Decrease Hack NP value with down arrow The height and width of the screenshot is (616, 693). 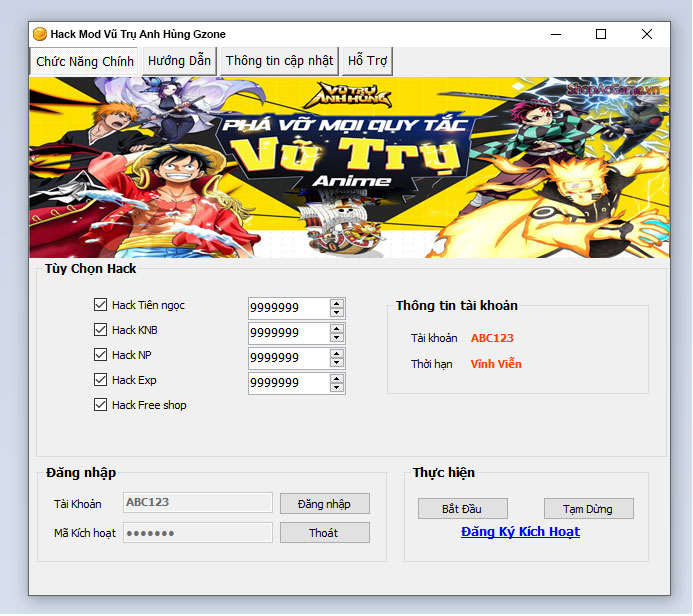tap(337, 363)
